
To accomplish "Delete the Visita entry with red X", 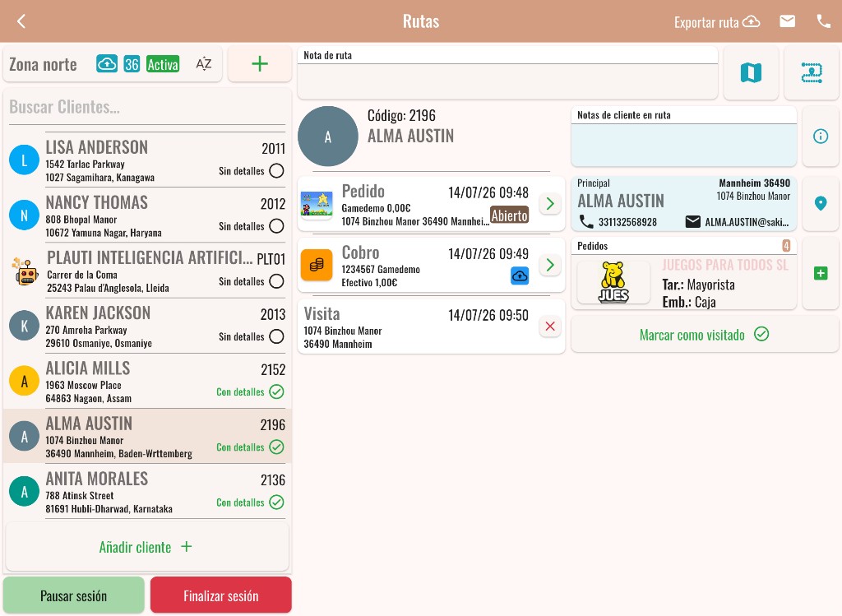I will [x=550, y=326].
